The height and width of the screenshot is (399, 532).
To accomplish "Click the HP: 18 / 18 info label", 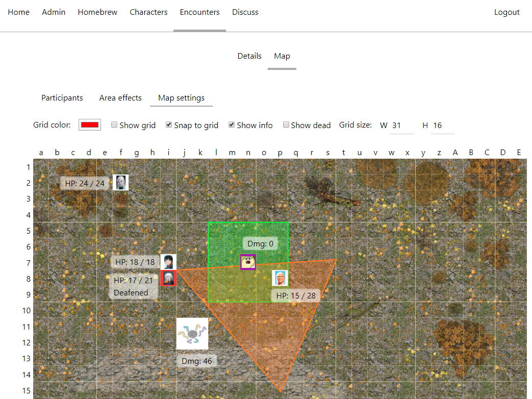I will pyautogui.click(x=135, y=262).
